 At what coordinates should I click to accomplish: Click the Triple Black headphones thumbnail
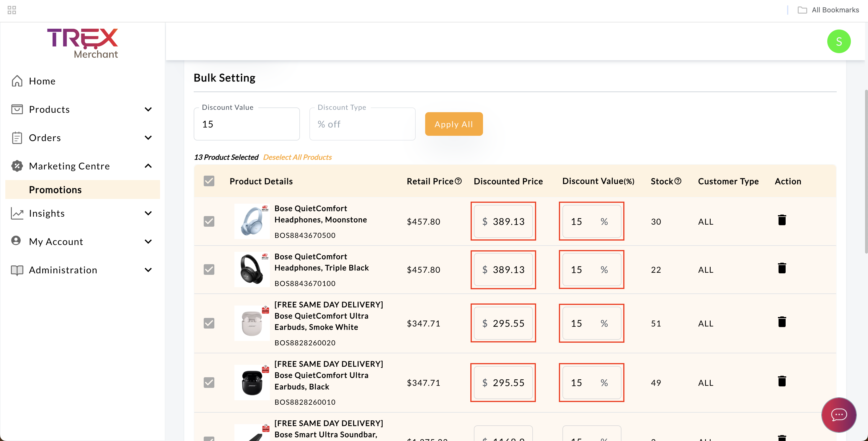coord(252,269)
